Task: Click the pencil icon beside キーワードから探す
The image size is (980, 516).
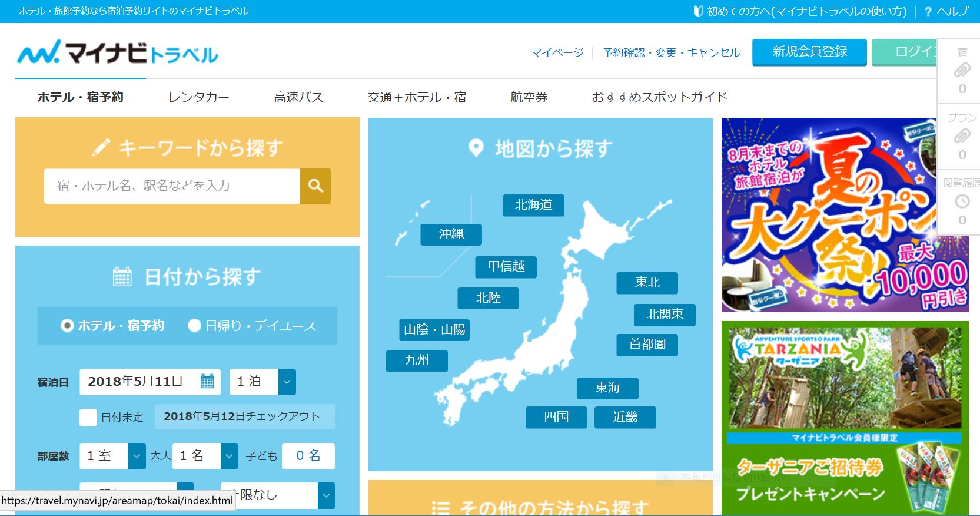Action: pyautogui.click(x=101, y=147)
